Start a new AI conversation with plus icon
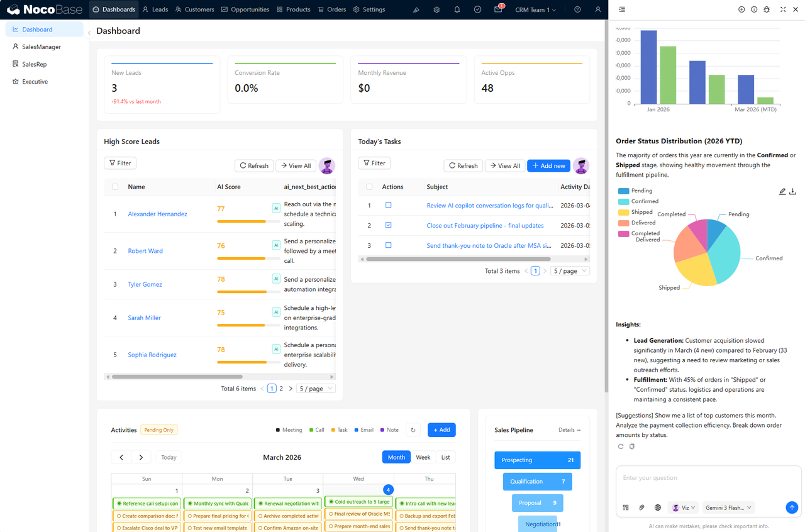 [x=741, y=9]
